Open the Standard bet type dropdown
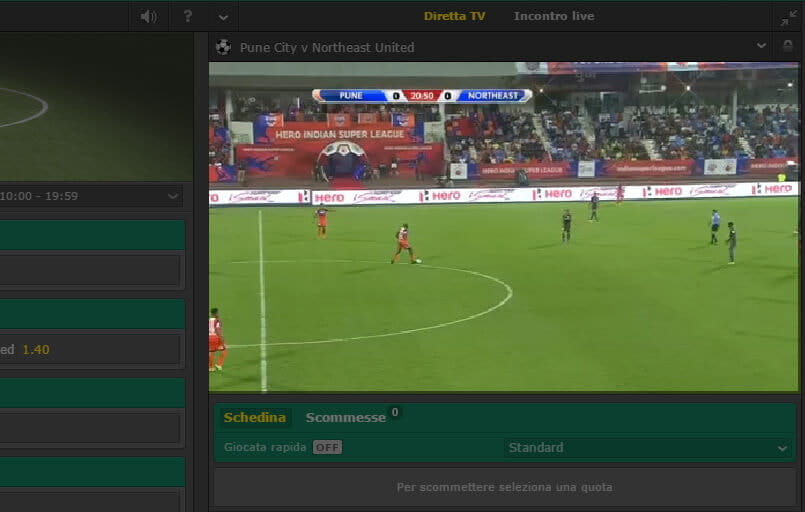The image size is (805, 512). tap(648, 448)
